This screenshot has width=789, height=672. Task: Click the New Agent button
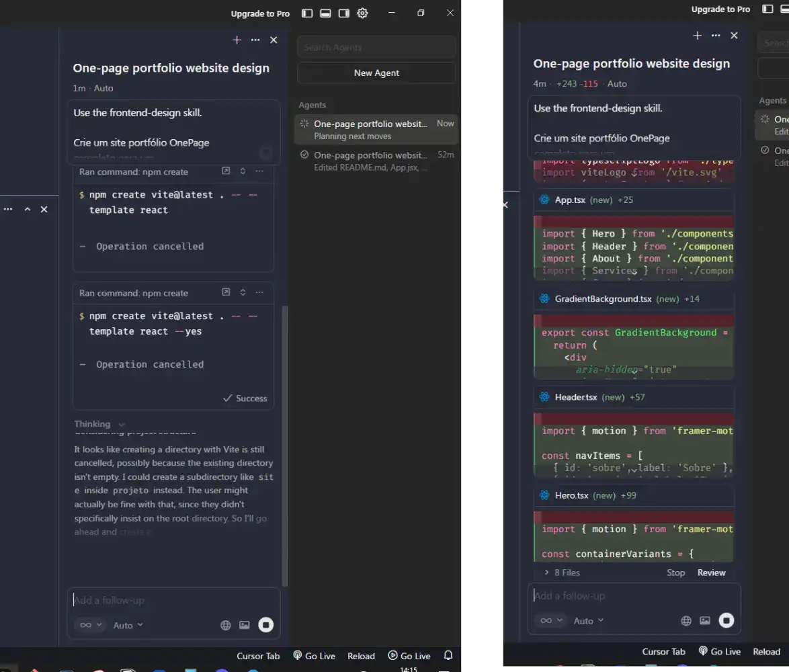(x=376, y=73)
